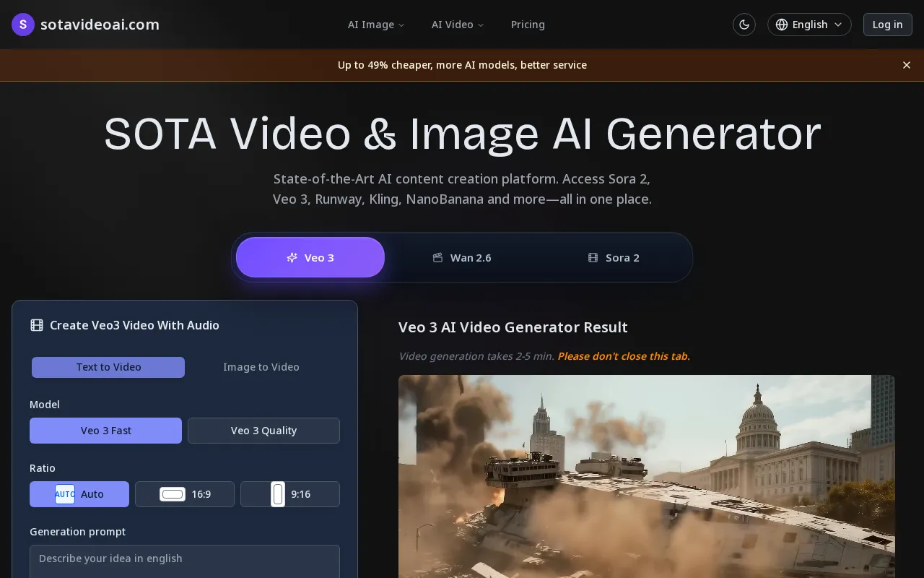Click the film icon beside Create Veo3 Video
Image resolution: width=924 pixels, height=578 pixels.
(x=37, y=325)
